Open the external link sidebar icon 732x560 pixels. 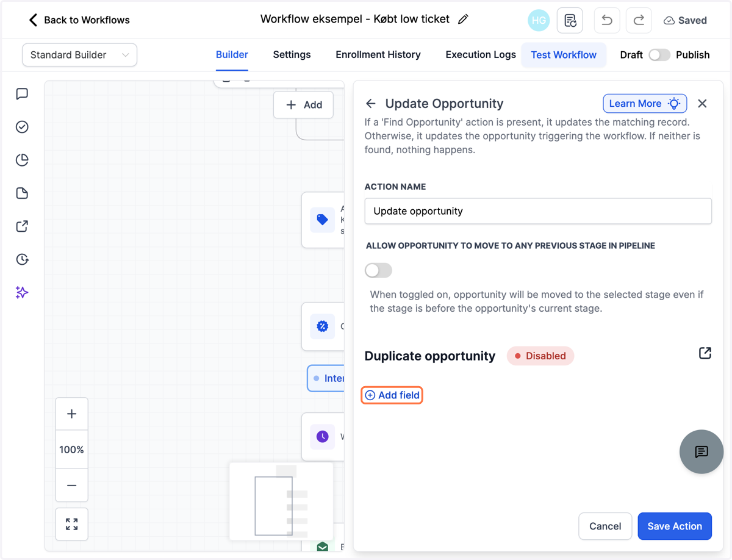(x=22, y=226)
